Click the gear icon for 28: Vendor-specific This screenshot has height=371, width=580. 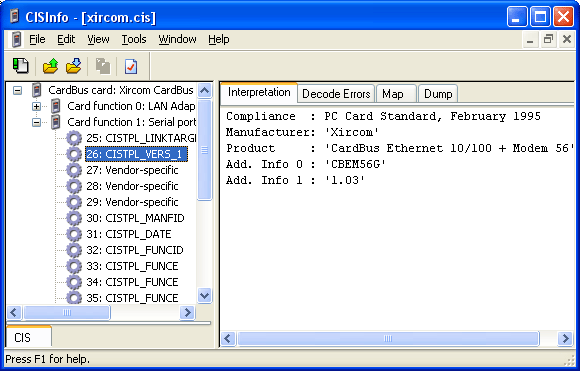74,186
